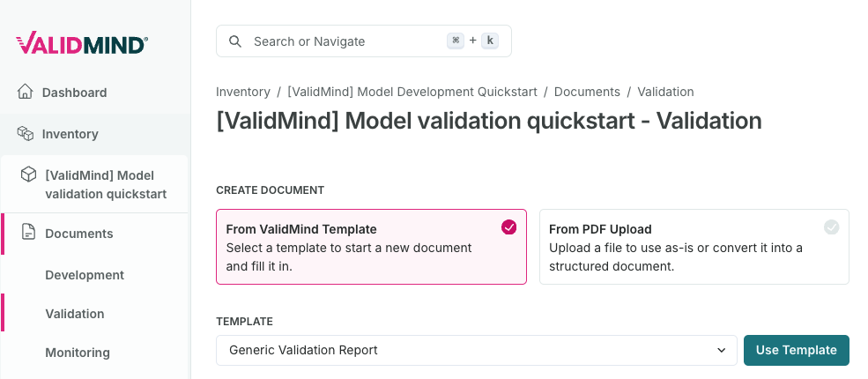This screenshot has width=868, height=379.
Task: Click the Use Template button
Action: (796, 350)
